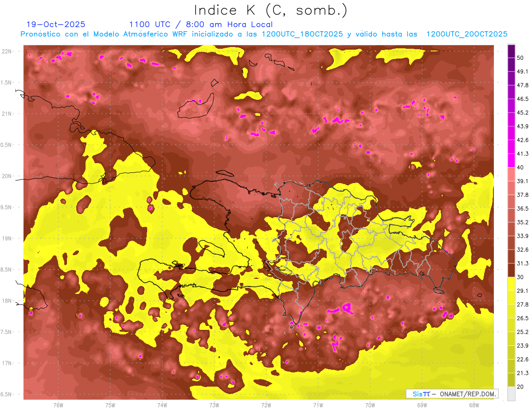
Task: Click the legend value '35.2'
Action: click(523, 222)
